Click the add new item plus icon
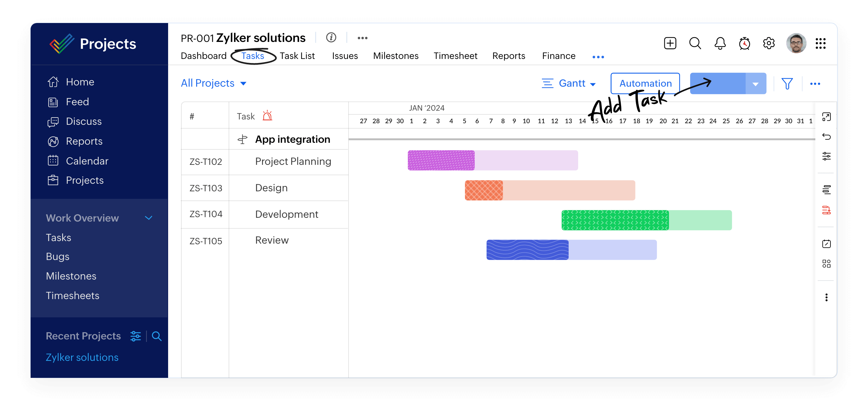Image resolution: width=868 pixels, height=416 pixels. [670, 43]
